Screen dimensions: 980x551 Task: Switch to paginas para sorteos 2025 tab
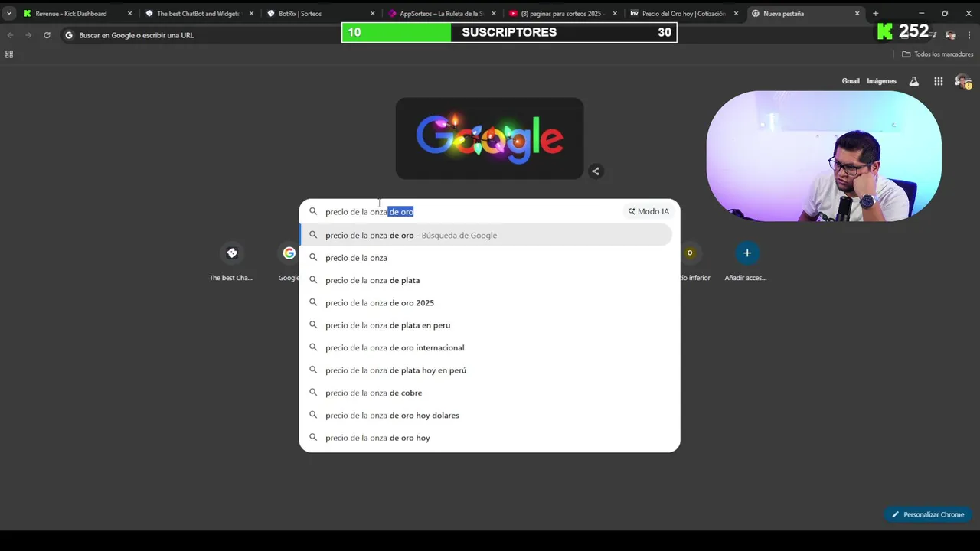[x=563, y=13]
